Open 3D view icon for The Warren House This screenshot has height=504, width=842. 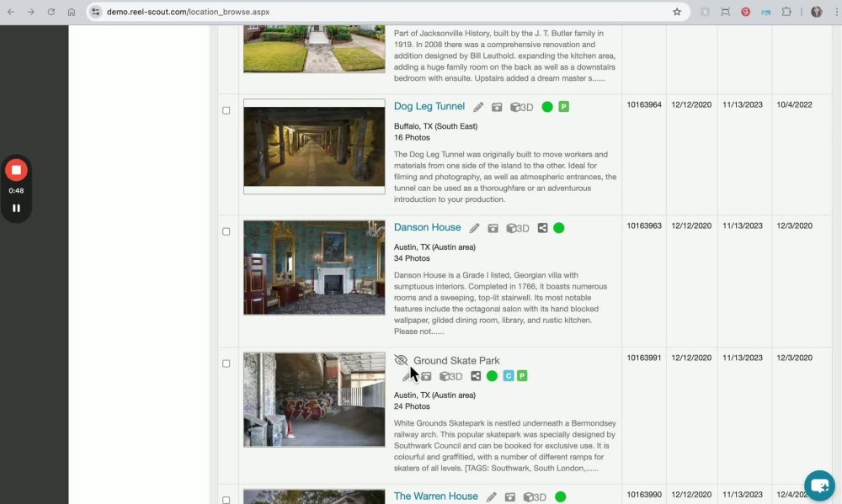(x=535, y=497)
